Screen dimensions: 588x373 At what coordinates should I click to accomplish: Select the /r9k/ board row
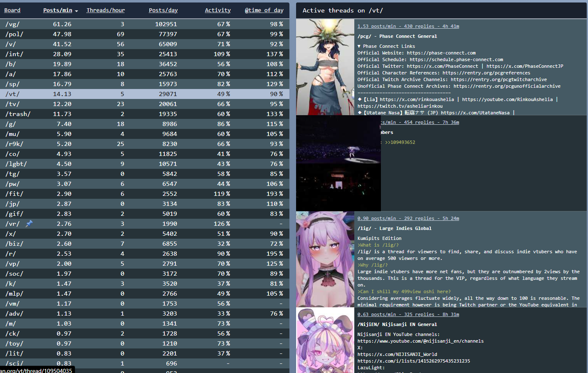145,144
